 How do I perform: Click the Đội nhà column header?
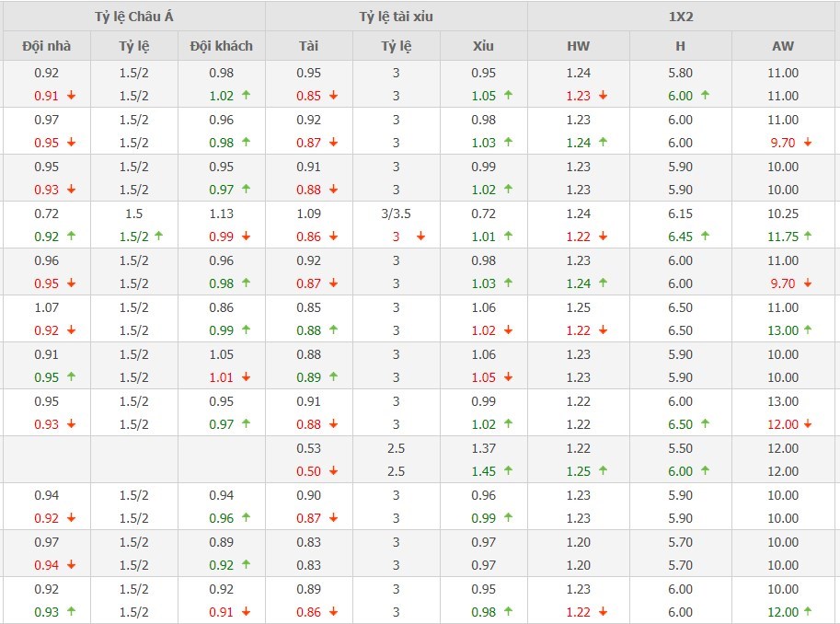(46, 46)
